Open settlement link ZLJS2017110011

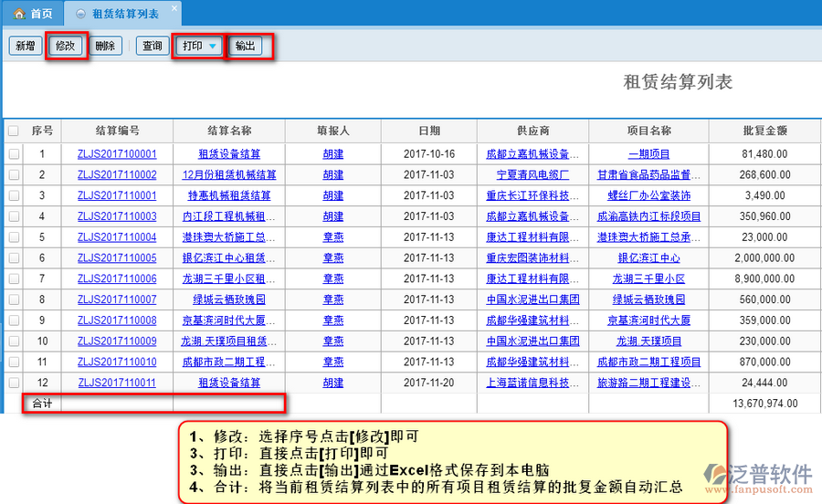(x=117, y=383)
